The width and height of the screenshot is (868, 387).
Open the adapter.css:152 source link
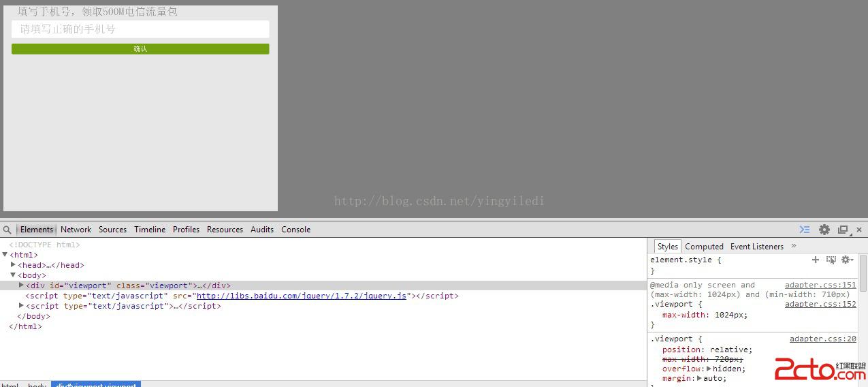pos(820,304)
